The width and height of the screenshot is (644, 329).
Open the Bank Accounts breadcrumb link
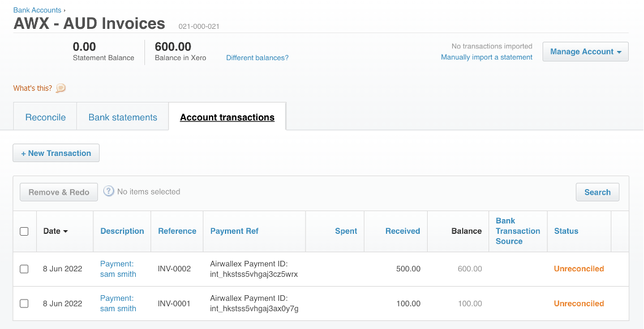pos(37,10)
